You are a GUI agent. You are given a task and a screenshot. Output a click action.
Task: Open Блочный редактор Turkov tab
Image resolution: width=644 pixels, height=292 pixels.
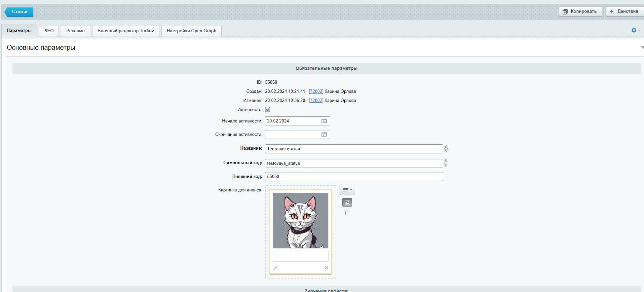(126, 31)
